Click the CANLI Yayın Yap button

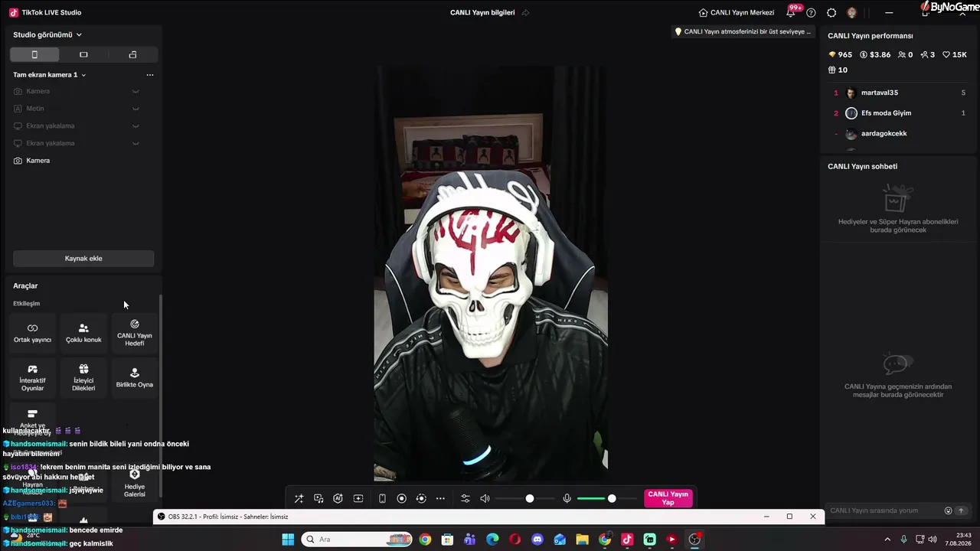click(x=668, y=498)
